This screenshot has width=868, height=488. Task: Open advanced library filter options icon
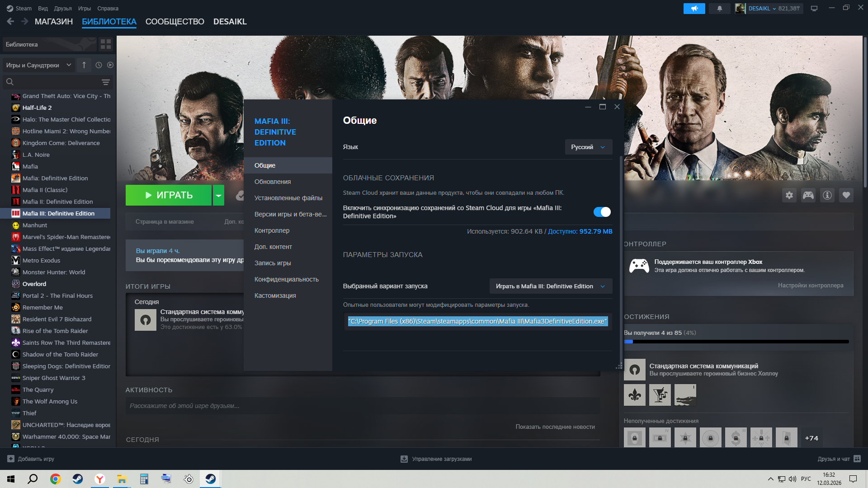[106, 82]
